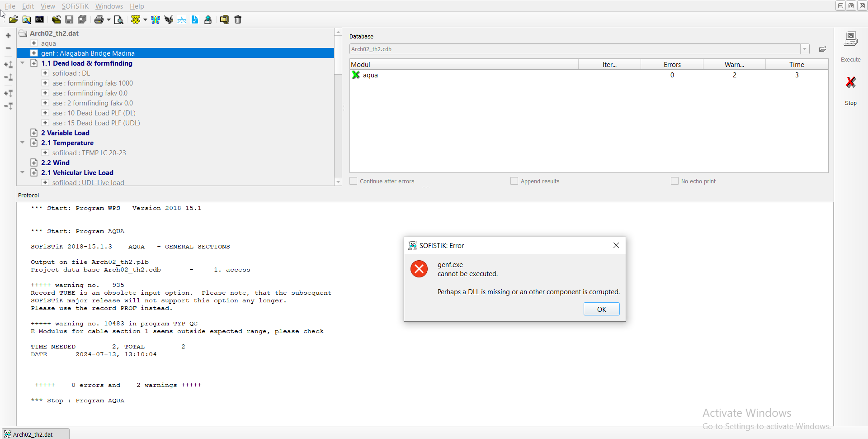Viewport: 868px width, 439px height.
Task: Click the colorful butterfly toolbar icon
Action: click(x=156, y=19)
